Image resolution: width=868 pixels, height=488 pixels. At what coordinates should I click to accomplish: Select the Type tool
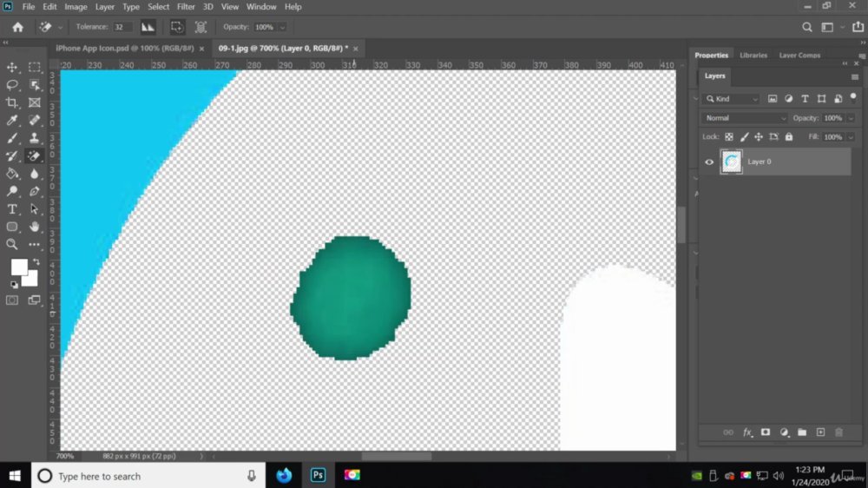coord(11,208)
